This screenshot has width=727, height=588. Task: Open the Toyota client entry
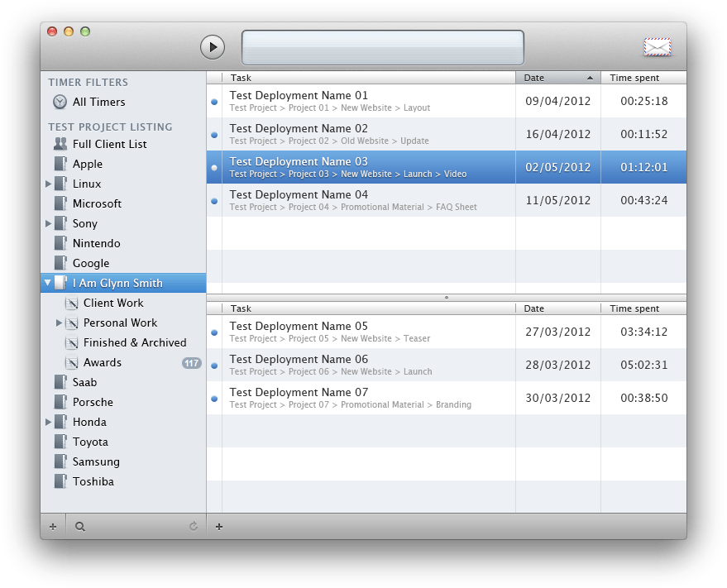[x=90, y=442]
